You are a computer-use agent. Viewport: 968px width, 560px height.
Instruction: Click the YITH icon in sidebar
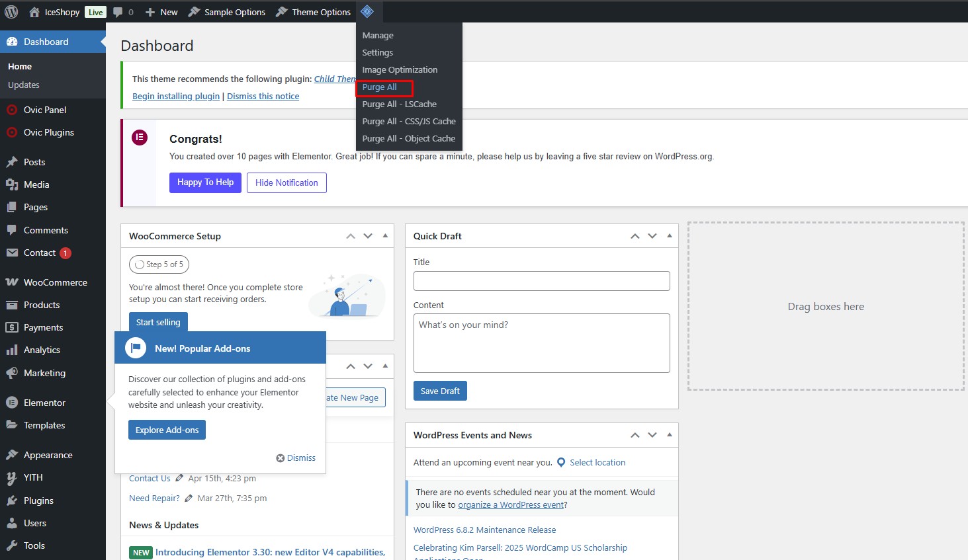point(12,477)
